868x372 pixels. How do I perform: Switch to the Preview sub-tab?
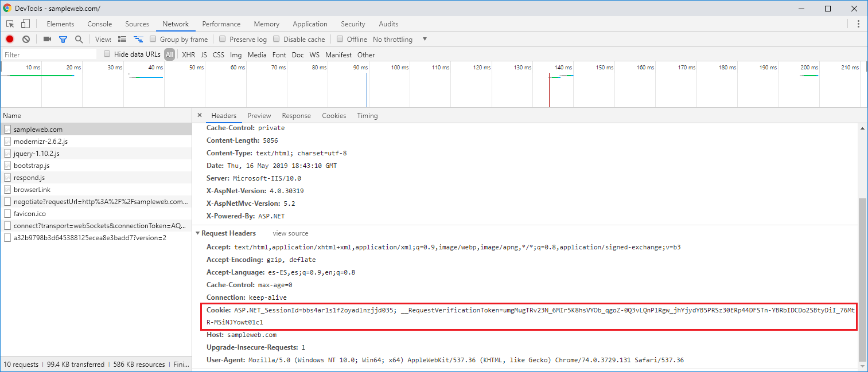click(259, 116)
